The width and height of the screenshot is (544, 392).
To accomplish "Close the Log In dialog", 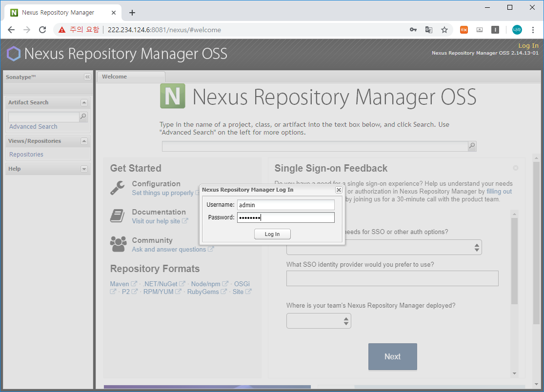I will [x=339, y=190].
